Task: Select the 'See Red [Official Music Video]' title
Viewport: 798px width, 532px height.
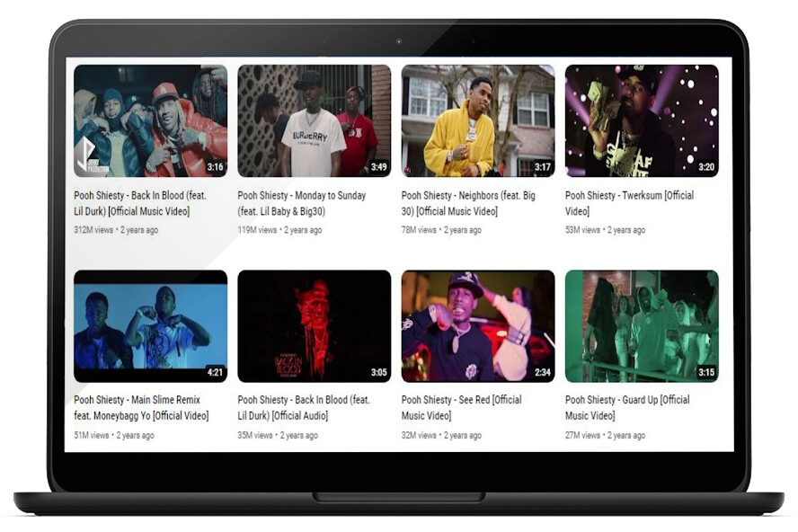Action: [x=461, y=408]
